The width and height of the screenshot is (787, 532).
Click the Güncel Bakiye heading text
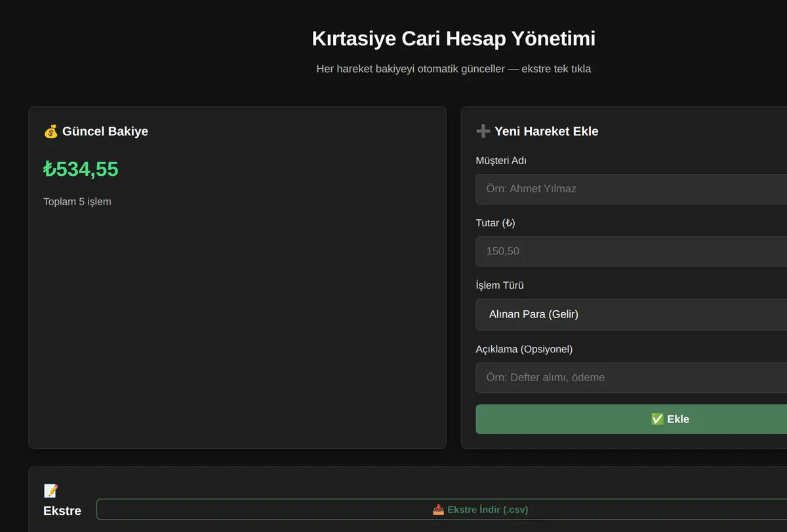(x=105, y=131)
